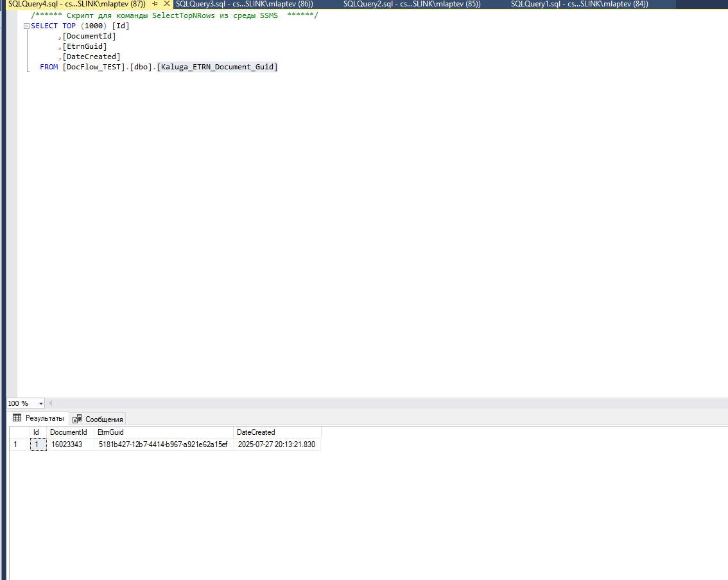Open the 100 % zoom dropdown
728x580 pixels.
click(41, 403)
